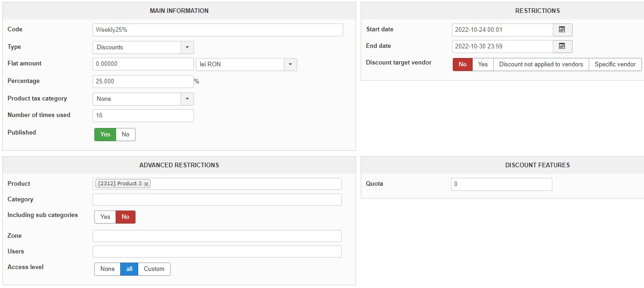Select Yes for Discount target vendor
The image size is (644, 288).
point(483,65)
